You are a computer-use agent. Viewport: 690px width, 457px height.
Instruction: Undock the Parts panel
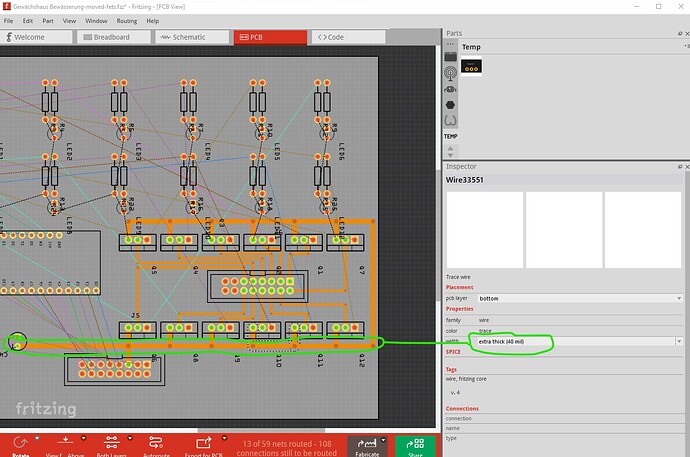coord(680,33)
